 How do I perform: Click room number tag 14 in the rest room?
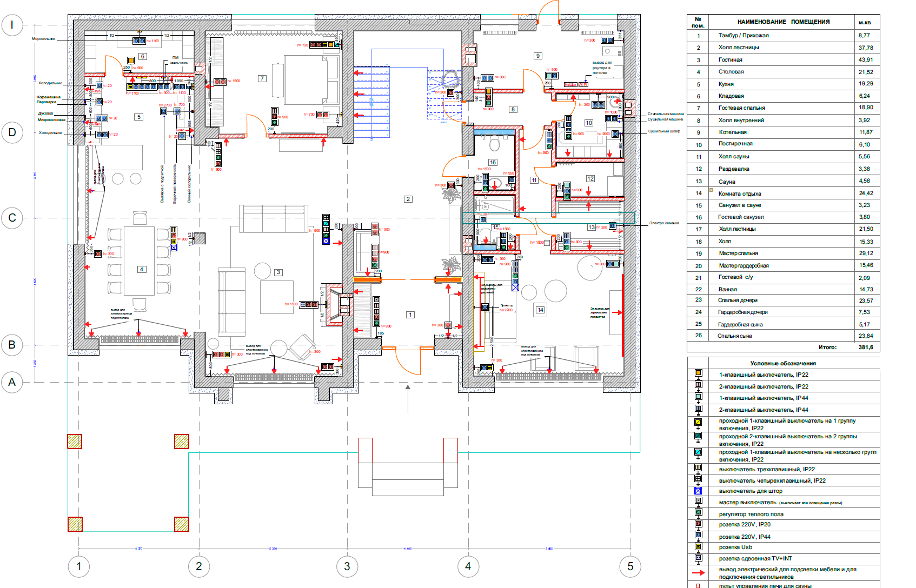540,310
